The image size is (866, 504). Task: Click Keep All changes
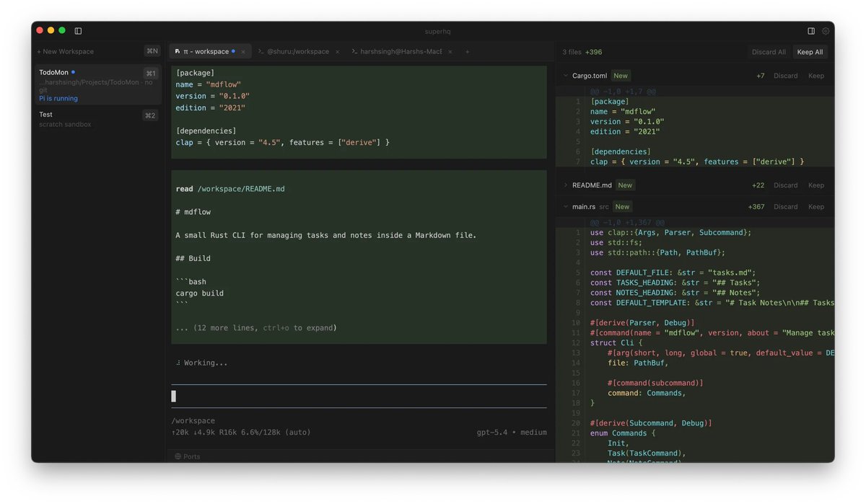click(x=810, y=52)
